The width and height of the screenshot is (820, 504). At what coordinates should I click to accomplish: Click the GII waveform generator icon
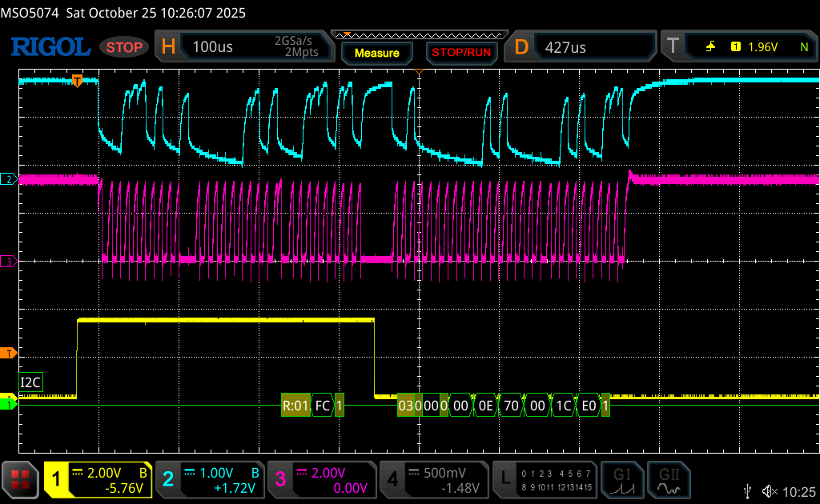click(668, 479)
